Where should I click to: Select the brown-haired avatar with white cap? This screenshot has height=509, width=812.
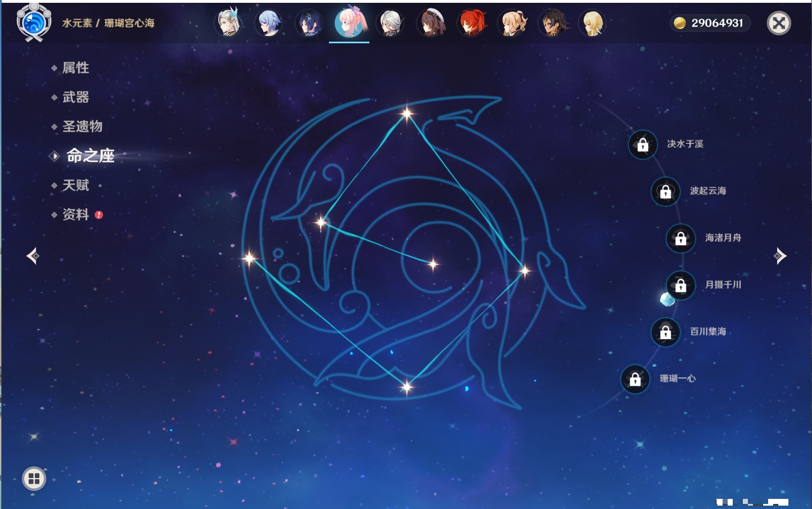point(431,23)
